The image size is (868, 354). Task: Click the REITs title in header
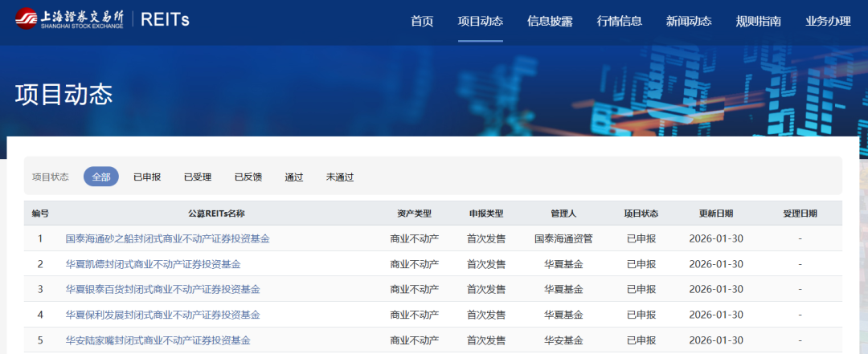(x=165, y=20)
